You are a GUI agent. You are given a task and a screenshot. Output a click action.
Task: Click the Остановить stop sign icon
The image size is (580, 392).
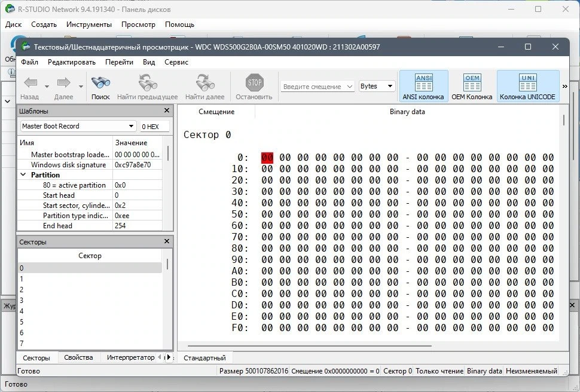(255, 83)
